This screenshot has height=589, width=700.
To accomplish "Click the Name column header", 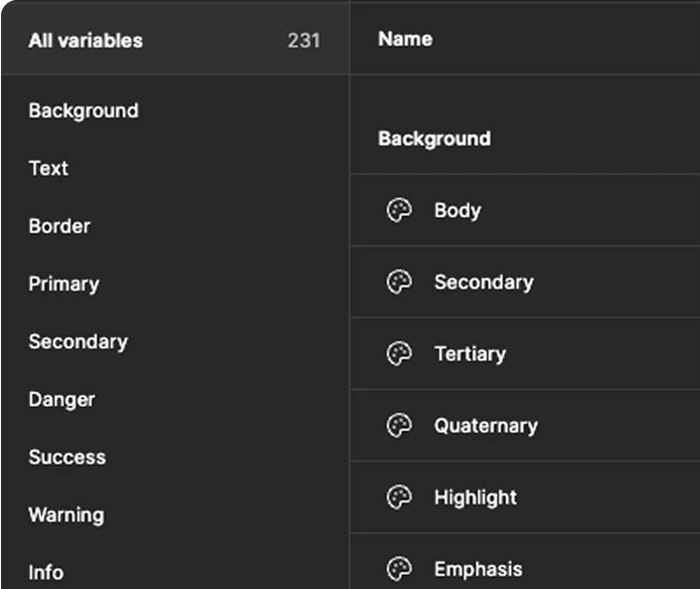I will (405, 39).
